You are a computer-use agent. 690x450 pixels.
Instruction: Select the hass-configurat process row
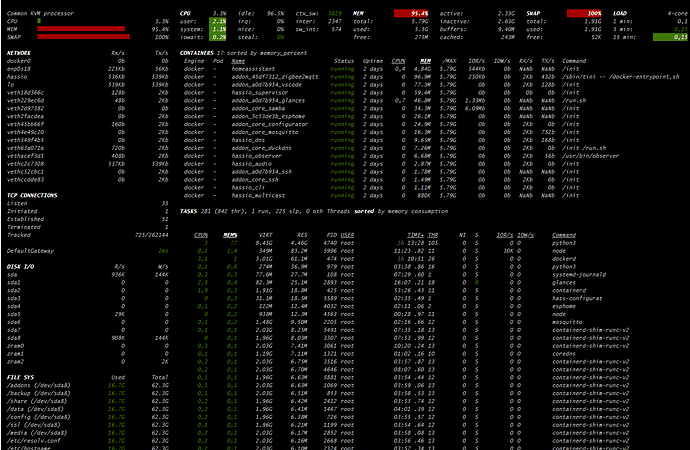pos(398,298)
